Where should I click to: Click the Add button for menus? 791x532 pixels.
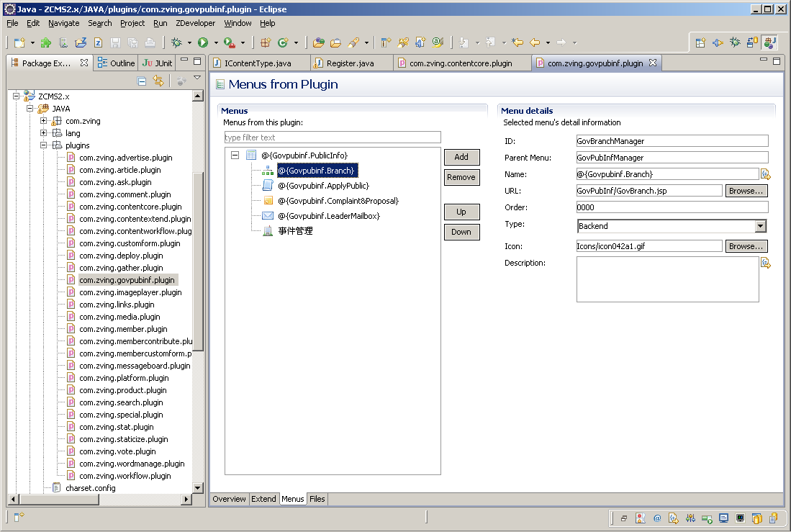click(461, 157)
